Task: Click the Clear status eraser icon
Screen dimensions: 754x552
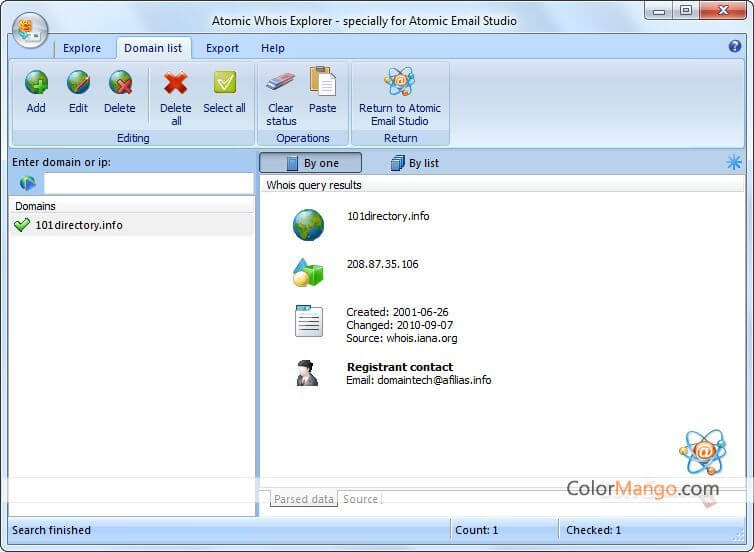Action: (x=281, y=82)
